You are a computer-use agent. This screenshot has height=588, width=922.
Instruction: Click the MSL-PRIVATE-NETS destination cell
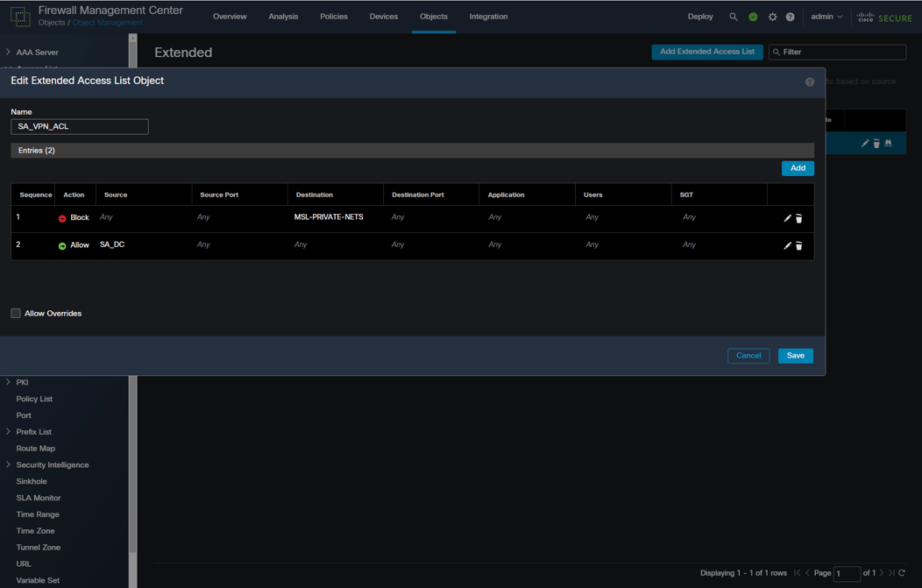pyautogui.click(x=329, y=217)
